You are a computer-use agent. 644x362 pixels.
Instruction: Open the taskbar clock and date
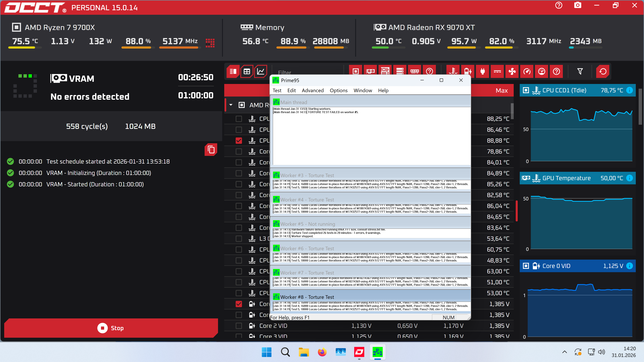click(x=624, y=352)
